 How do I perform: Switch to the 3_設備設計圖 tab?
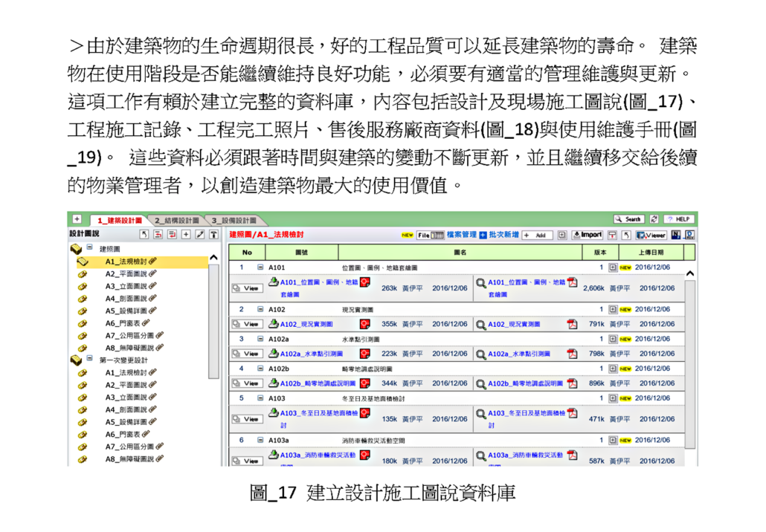(x=234, y=221)
